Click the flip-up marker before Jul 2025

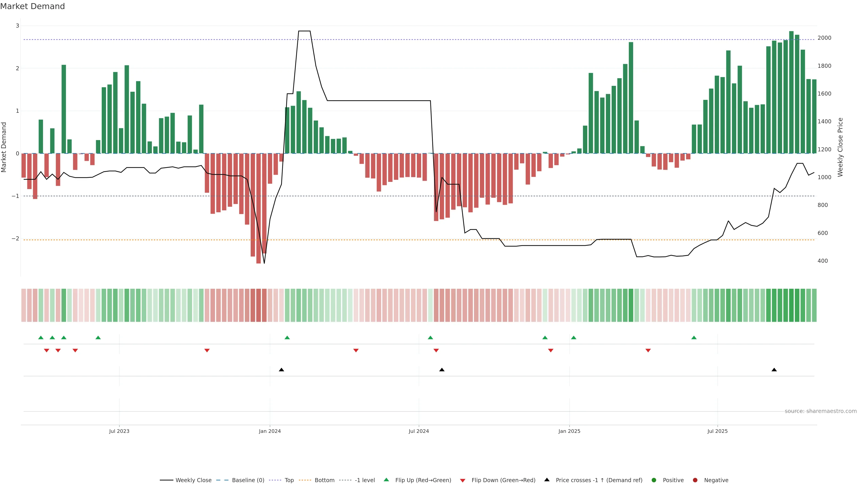[x=694, y=338]
